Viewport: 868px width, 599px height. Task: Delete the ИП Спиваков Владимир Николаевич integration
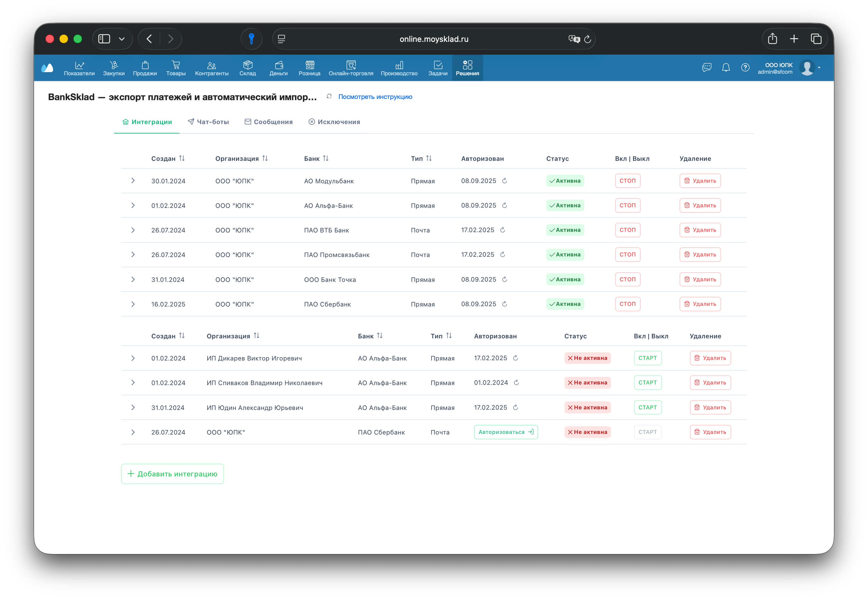[x=710, y=383]
